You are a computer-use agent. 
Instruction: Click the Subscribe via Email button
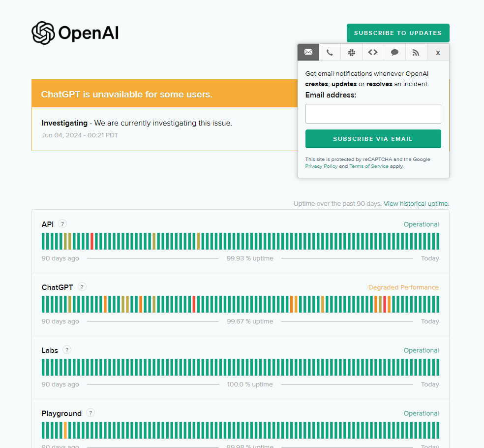tap(373, 139)
